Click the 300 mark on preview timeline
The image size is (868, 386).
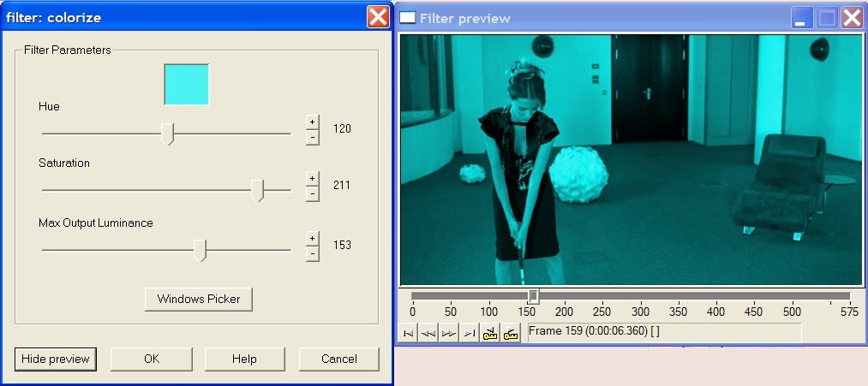[640, 312]
